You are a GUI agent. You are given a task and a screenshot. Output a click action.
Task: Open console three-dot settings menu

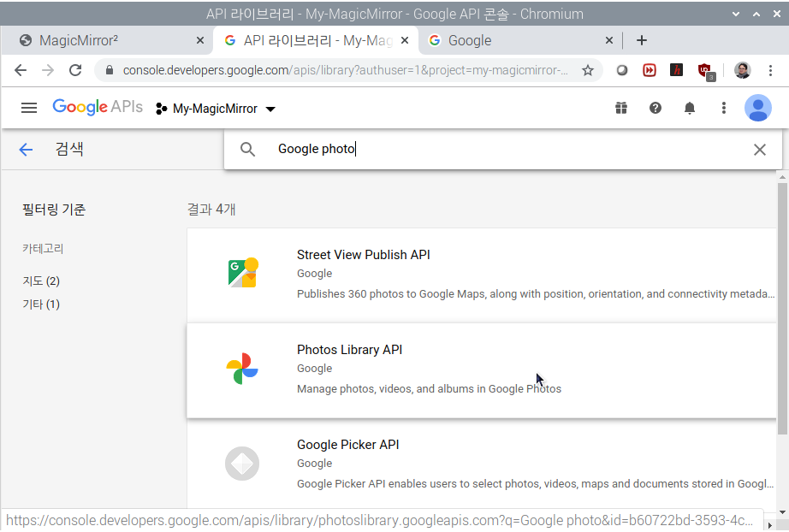pos(724,108)
